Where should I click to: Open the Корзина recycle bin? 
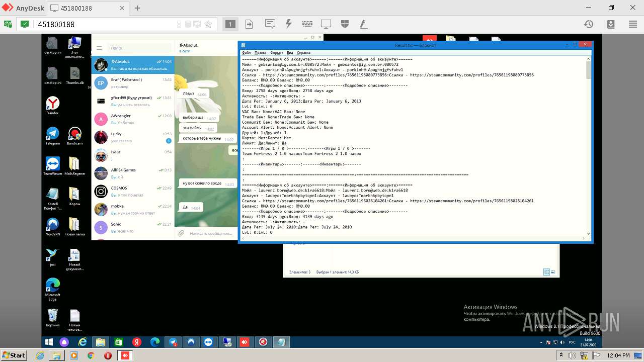tap(53, 318)
